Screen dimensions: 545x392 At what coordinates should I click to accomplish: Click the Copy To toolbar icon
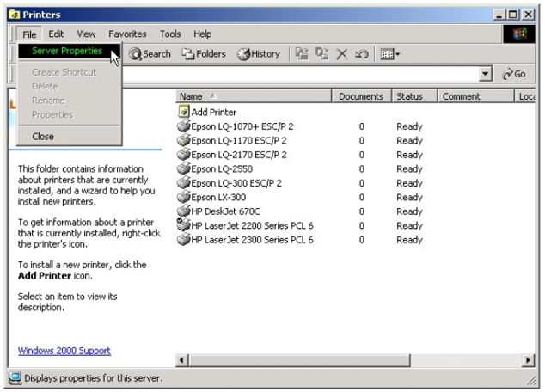pos(321,54)
